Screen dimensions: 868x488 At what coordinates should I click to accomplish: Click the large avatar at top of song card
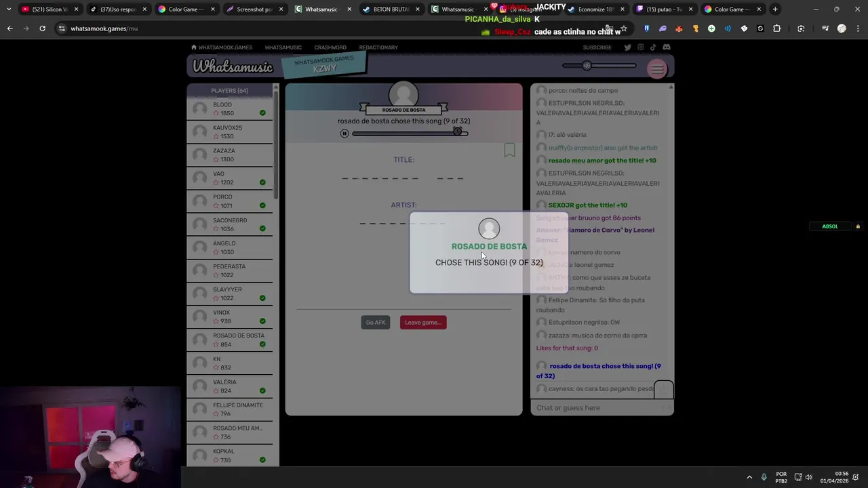pos(403,96)
